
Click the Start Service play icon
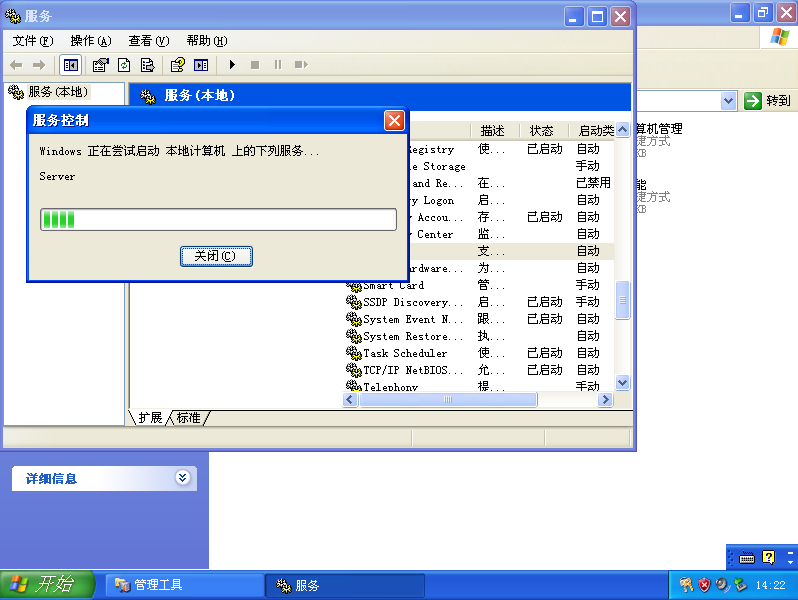tap(232, 65)
